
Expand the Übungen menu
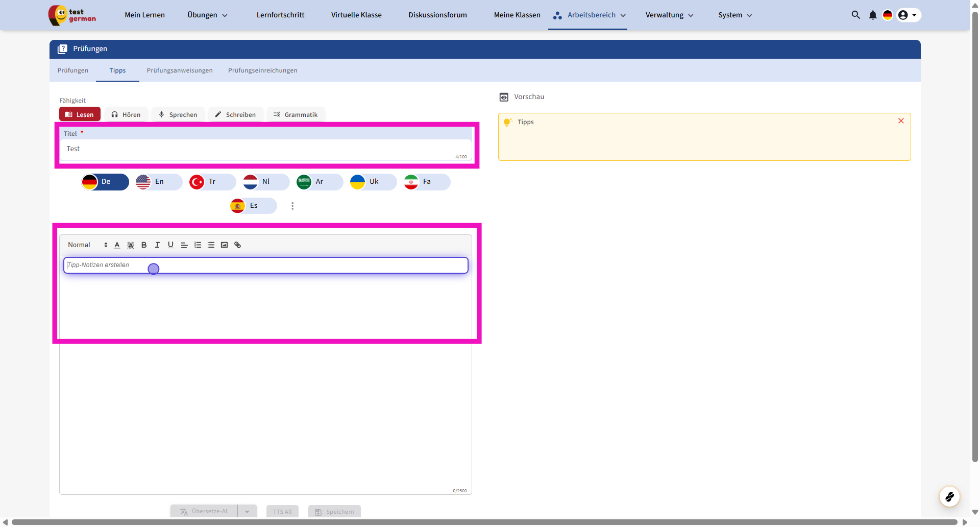[207, 15]
